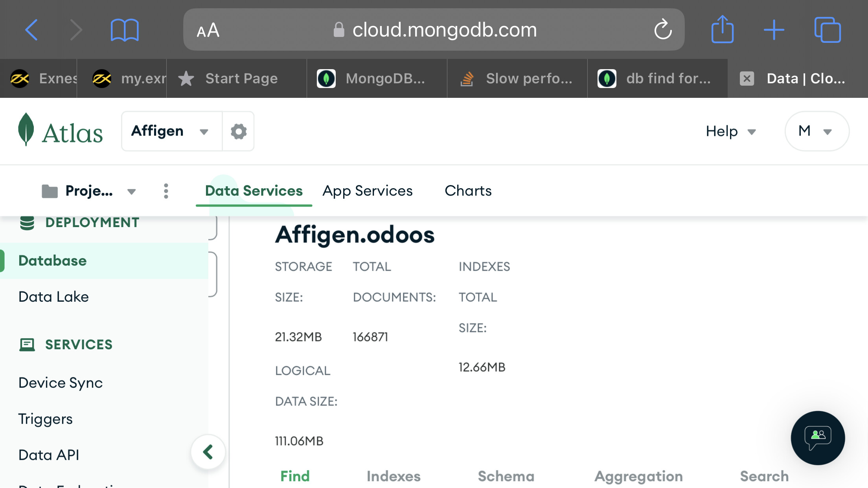Open the Indexes collection tab

tap(393, 476)
